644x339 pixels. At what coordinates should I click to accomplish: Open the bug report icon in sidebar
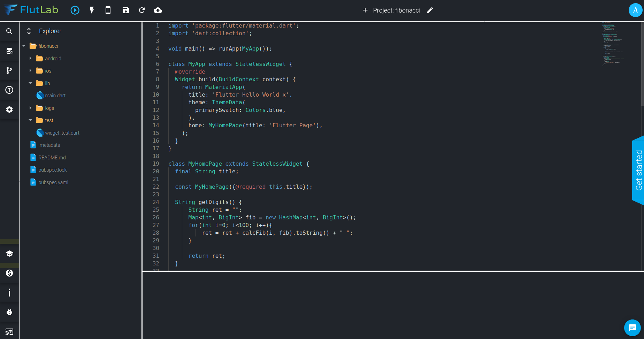[x=9, y=312]
